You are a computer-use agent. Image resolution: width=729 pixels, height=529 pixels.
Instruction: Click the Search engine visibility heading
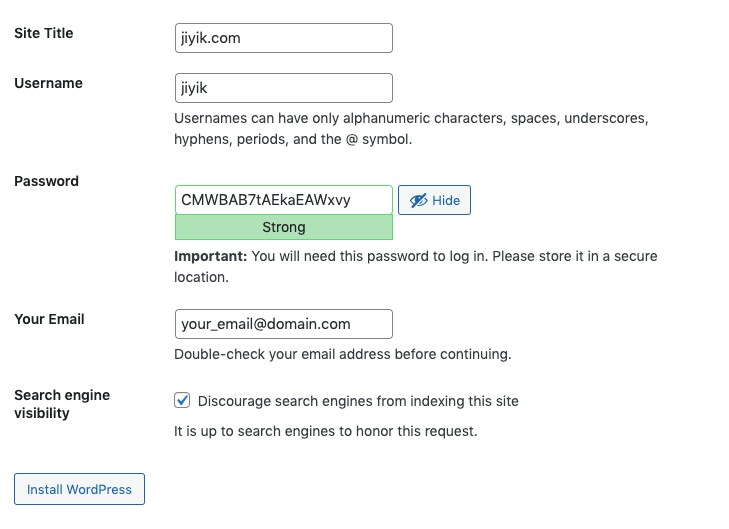point(62,404)
